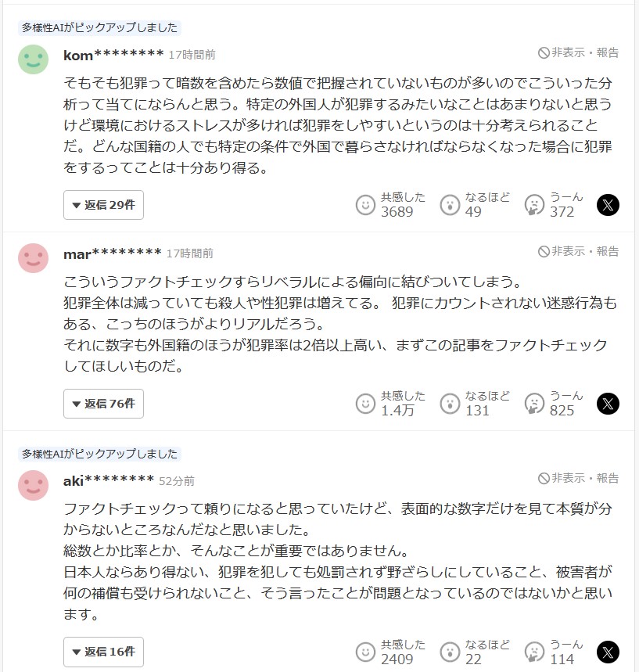The height and width of the screenshot is (672, 639).
Task: Report or hide aki's comment
Action: pos(578,478)
